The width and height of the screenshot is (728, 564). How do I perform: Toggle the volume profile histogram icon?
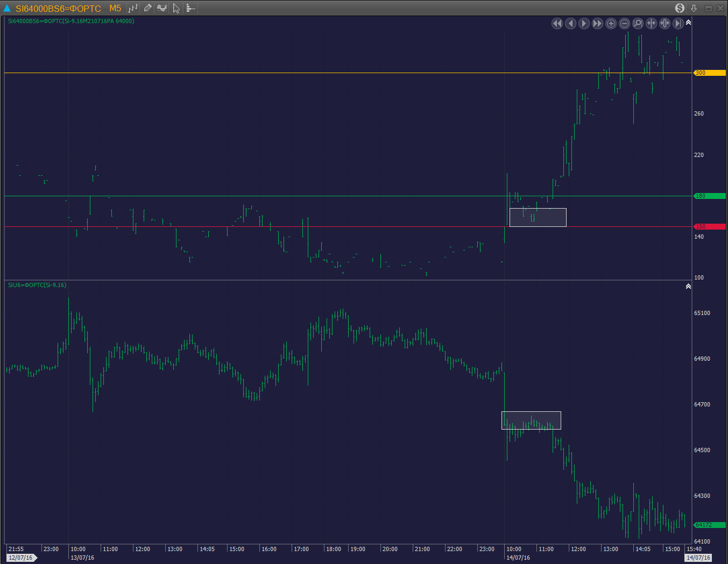[x=190, y=8]
